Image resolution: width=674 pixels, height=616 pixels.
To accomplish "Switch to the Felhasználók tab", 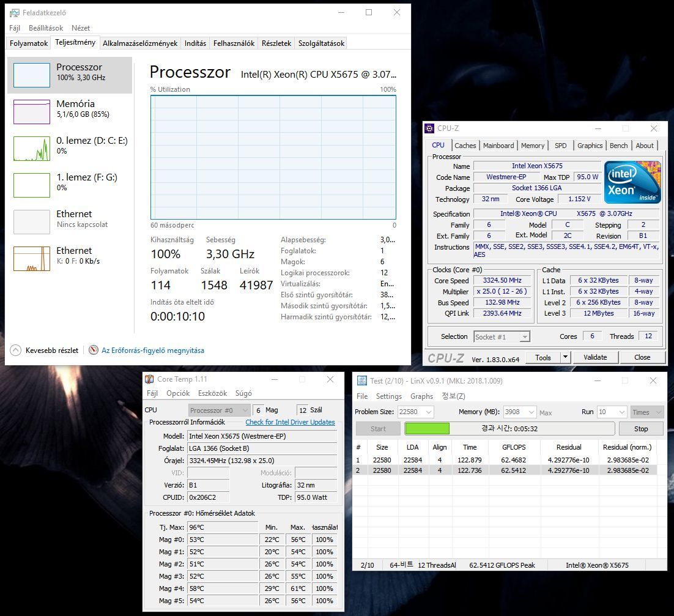I will 234,43.
